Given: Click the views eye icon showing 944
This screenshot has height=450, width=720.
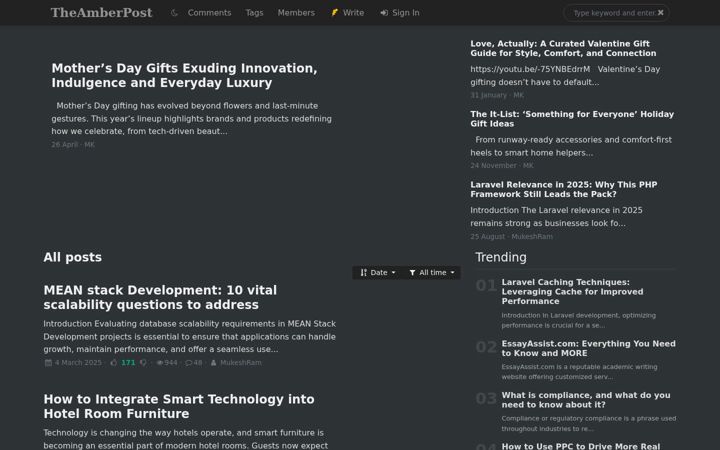Looking at the screenshot, I should point(159,363).
